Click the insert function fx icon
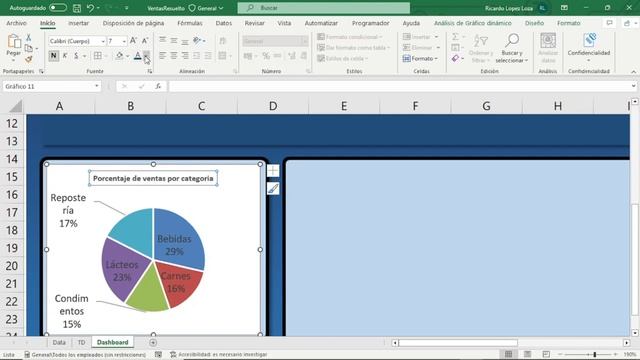640x360 pixels. [158, 86]
